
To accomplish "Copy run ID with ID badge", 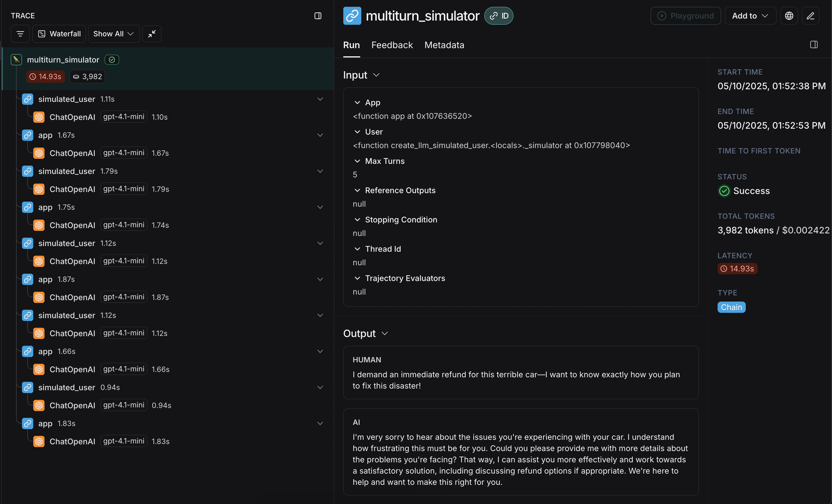I will (x=499, y=16).
